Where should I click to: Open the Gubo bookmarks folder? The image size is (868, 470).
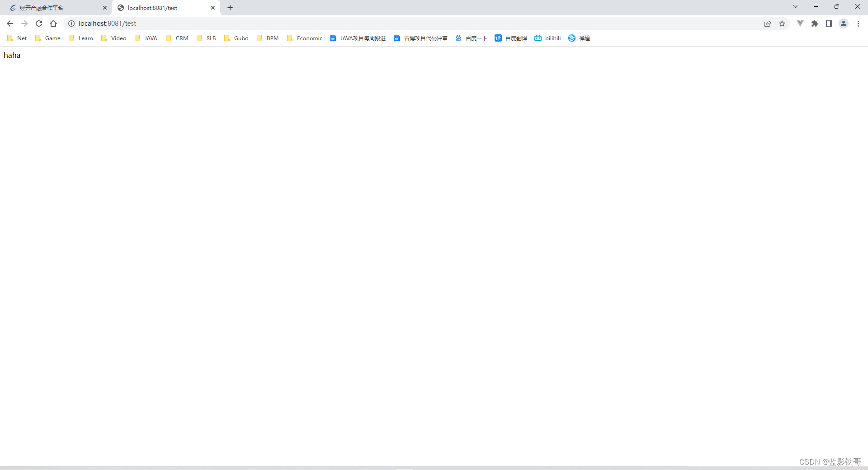pyautogui.click(x=236, y=38)
